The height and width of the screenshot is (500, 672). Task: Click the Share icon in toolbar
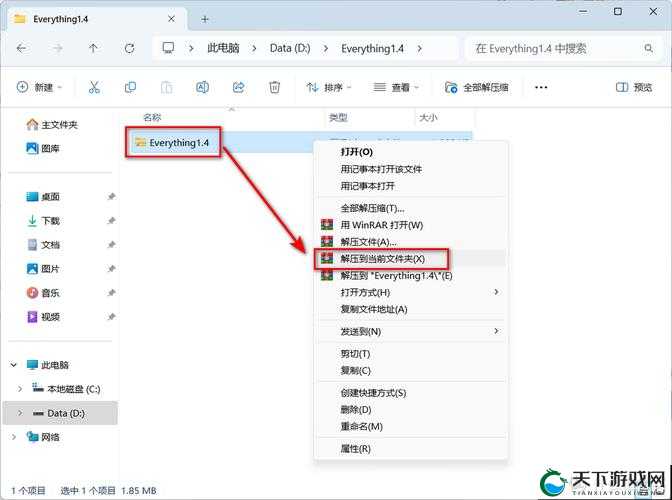(x=238, y=87)
